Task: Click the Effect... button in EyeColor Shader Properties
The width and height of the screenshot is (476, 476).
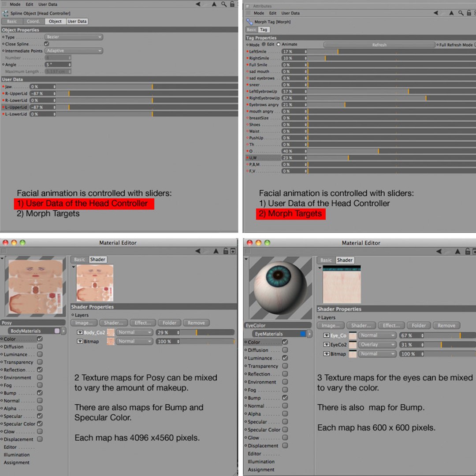Action: [x=391, y=325]
